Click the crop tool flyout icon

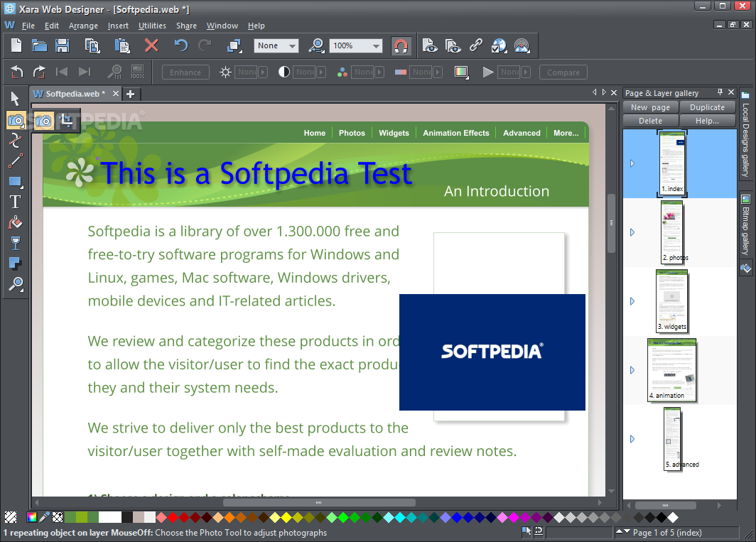click(x=67, y=121)
